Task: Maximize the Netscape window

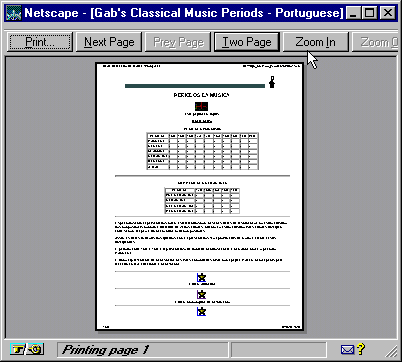Action: point(369,13)
